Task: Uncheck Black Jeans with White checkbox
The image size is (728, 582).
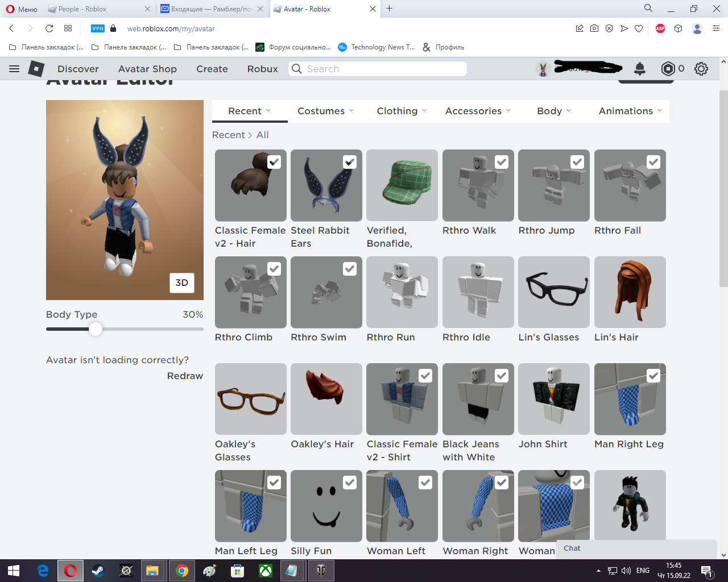Action: [502, 376]
